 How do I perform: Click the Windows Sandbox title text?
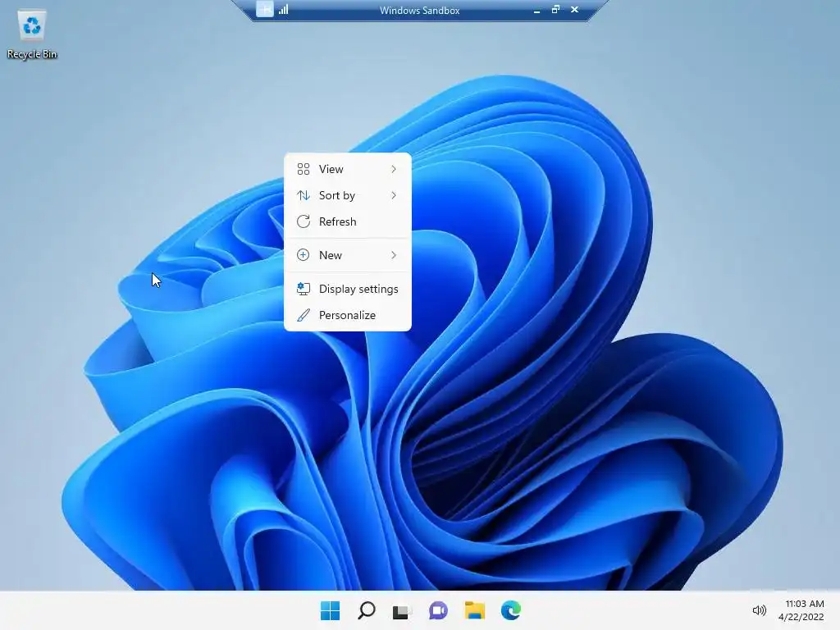[419, 10]
